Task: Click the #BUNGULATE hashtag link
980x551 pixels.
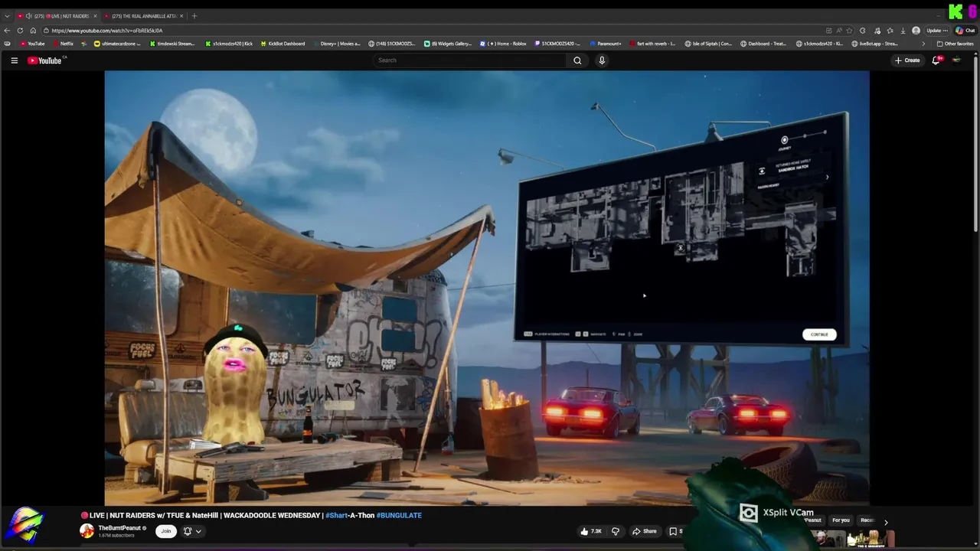Action: point(399,516)
